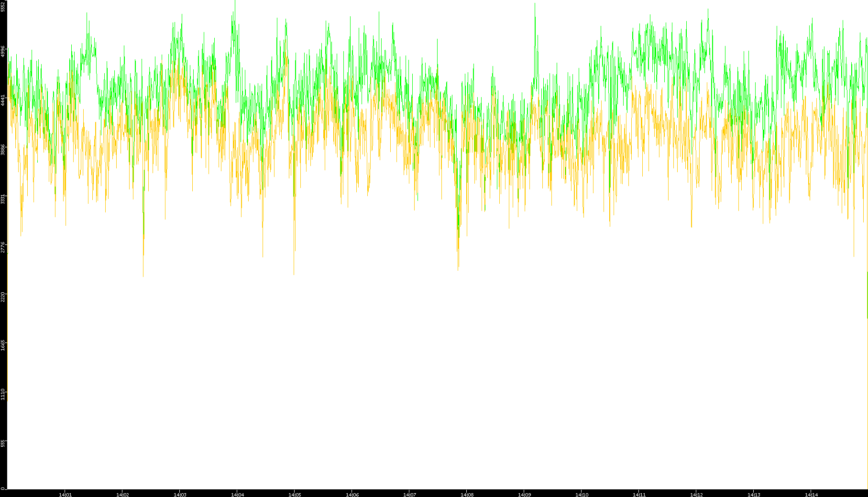Viewport: 868px width, 497px height.
Task: Click the 14:03 time marker
Action: tap(180, 494)
